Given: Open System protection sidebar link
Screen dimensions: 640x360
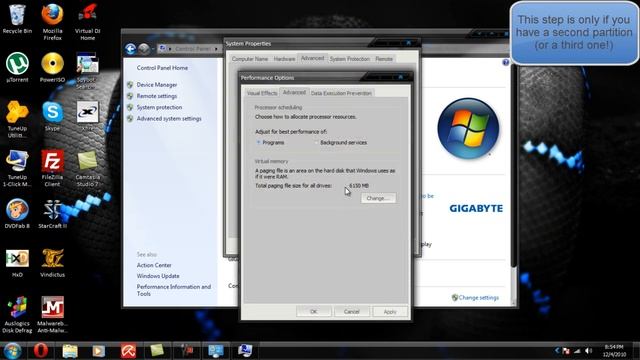Looking at the screenshot, I should point(159,107).
